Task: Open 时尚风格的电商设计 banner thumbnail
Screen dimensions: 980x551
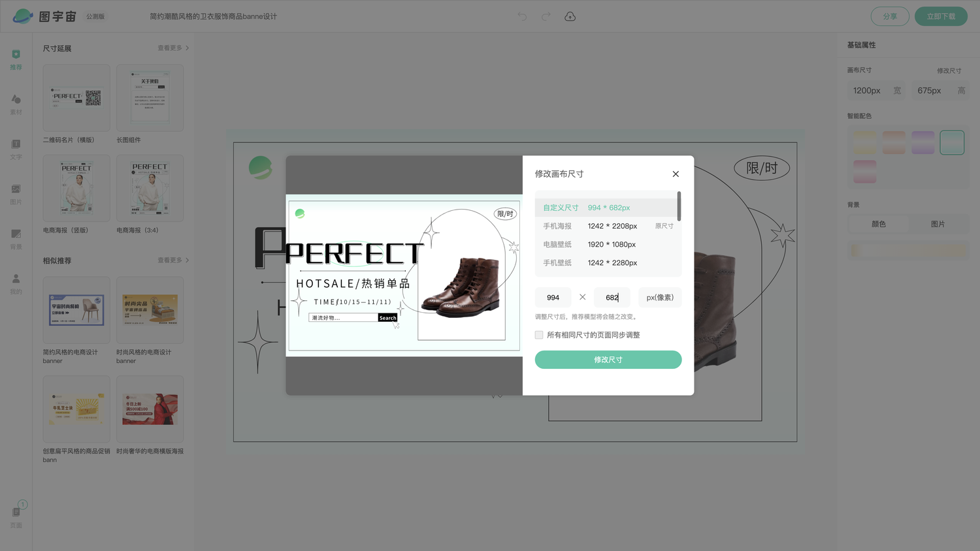Action: [x=150, y=310]
